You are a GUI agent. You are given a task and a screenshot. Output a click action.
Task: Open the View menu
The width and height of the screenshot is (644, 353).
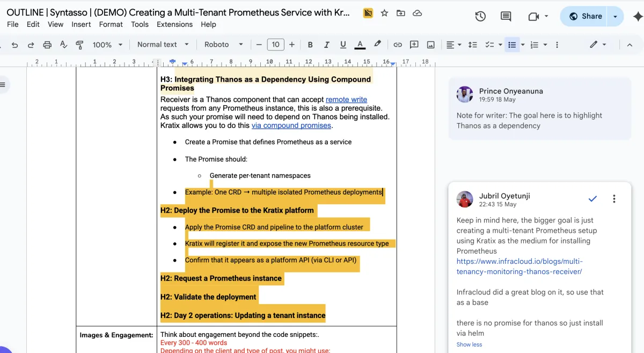55,24
